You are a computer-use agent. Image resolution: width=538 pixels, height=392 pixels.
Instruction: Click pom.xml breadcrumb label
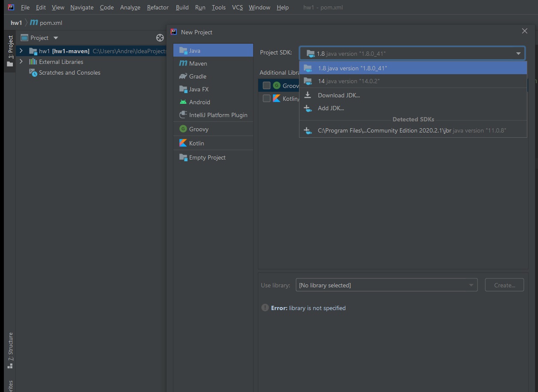click(51, 23)
